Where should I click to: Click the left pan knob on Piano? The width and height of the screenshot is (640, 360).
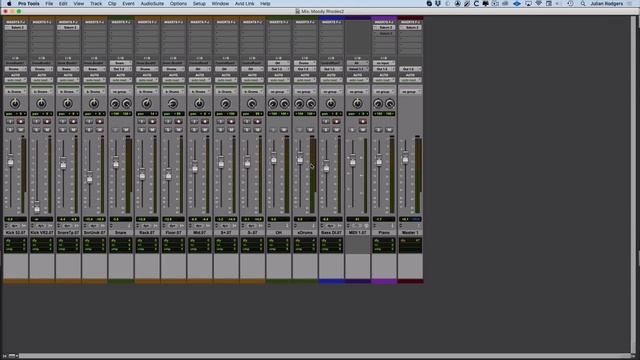tap(378, 104)
